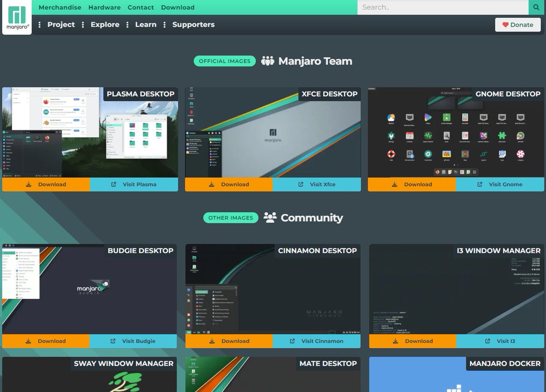
Task: Click the external link icon beside Visit Gnome
Action: pyautogui.click(x=480, y=185)
